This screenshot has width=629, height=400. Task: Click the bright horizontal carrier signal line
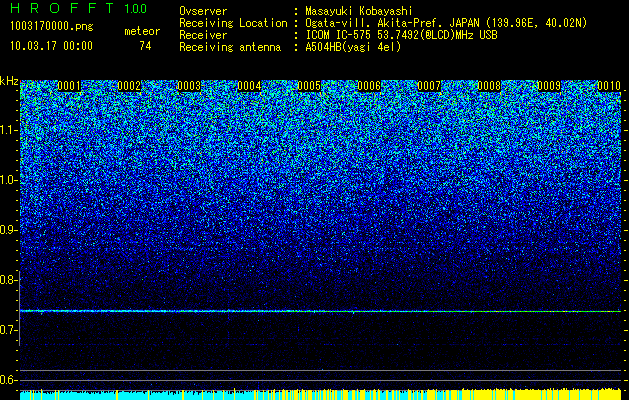320,311
